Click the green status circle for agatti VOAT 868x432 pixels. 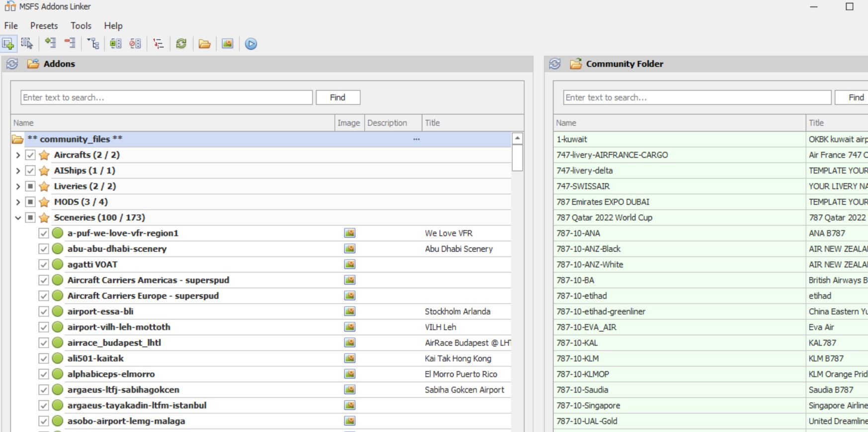point(58,264)
